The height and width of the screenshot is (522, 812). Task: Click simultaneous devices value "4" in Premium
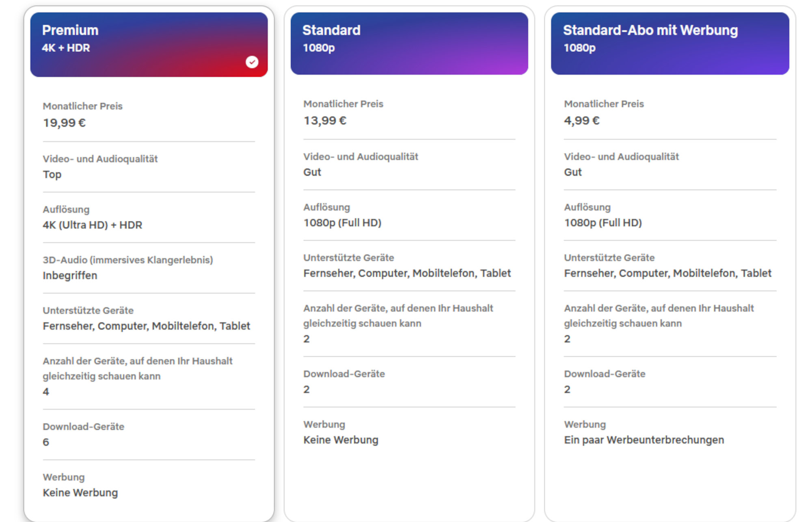tap(46, 392)
